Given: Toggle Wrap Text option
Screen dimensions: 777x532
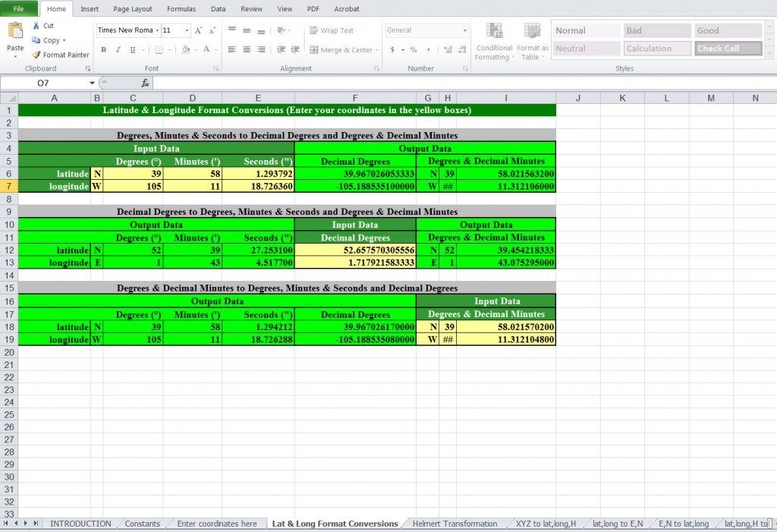Looking at the screenshot, I should click(332, 31).
